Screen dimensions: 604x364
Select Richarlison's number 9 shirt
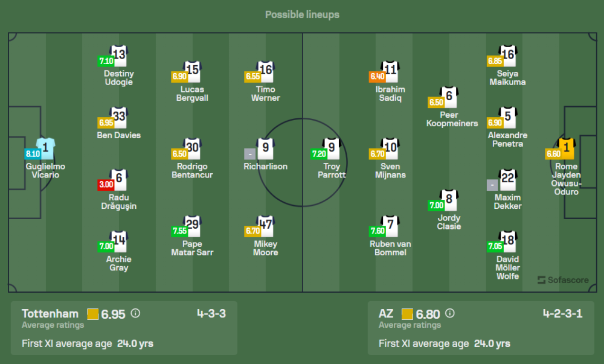(x=266, y=147)
